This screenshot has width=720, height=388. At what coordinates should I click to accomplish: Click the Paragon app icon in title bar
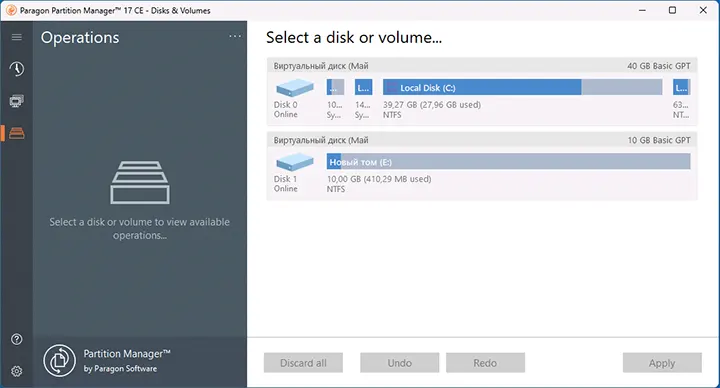click(11, 10)
